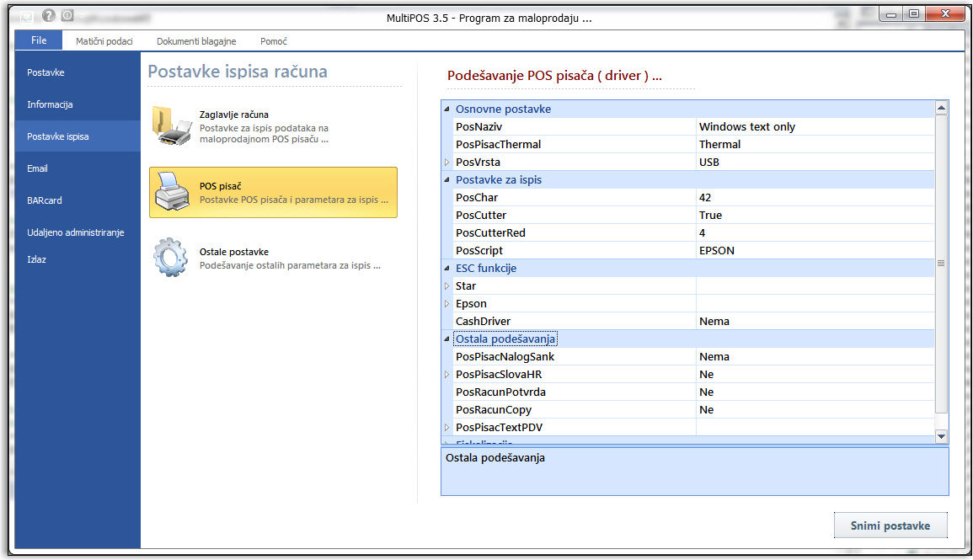
Task: Edit the PosCutterRed value 4
Action: tap(815, 233)
